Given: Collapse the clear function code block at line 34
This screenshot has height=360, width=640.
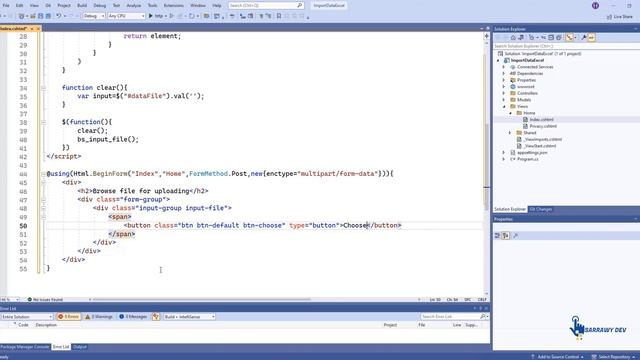Looking at the screenshot, I should [43, 88].
